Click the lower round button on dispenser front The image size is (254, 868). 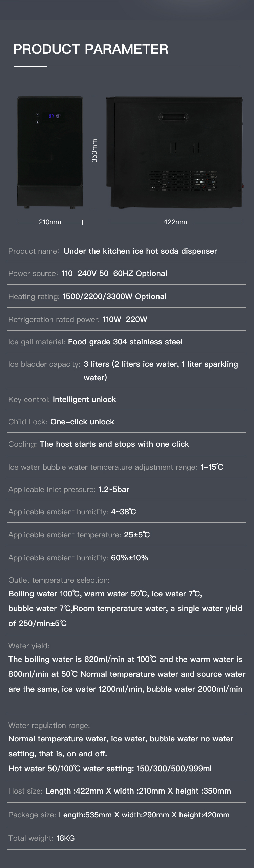38,122
